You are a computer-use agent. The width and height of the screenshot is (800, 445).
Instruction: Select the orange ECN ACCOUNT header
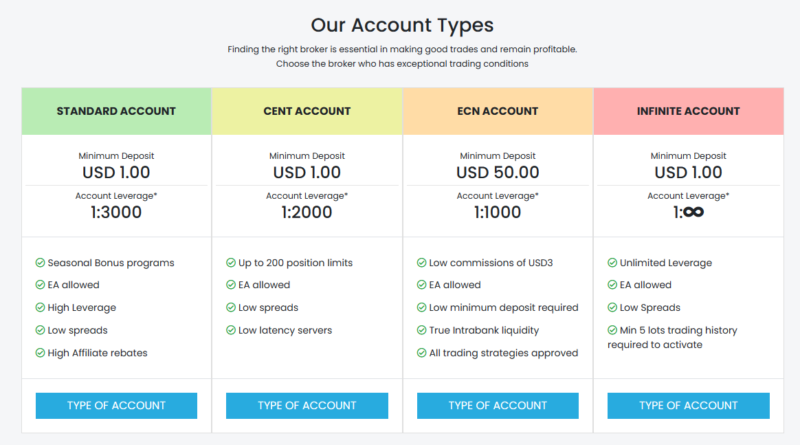pos(497,111)
